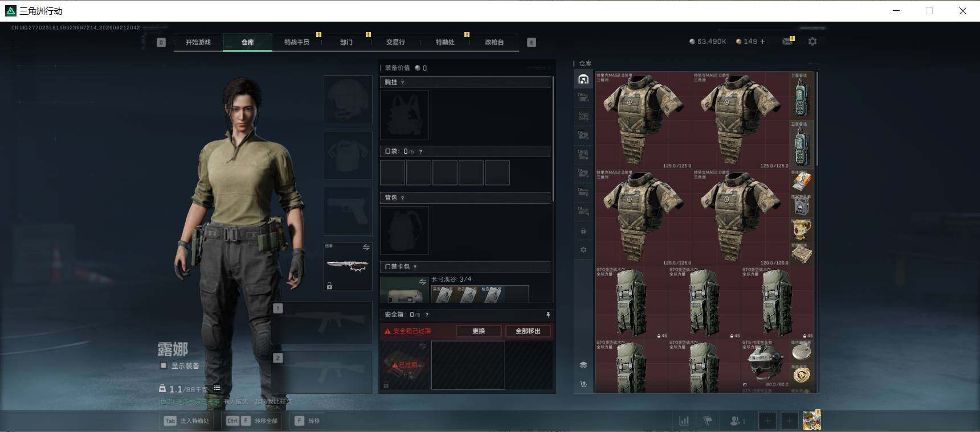Click the empty backpack slot

(405, 230)
